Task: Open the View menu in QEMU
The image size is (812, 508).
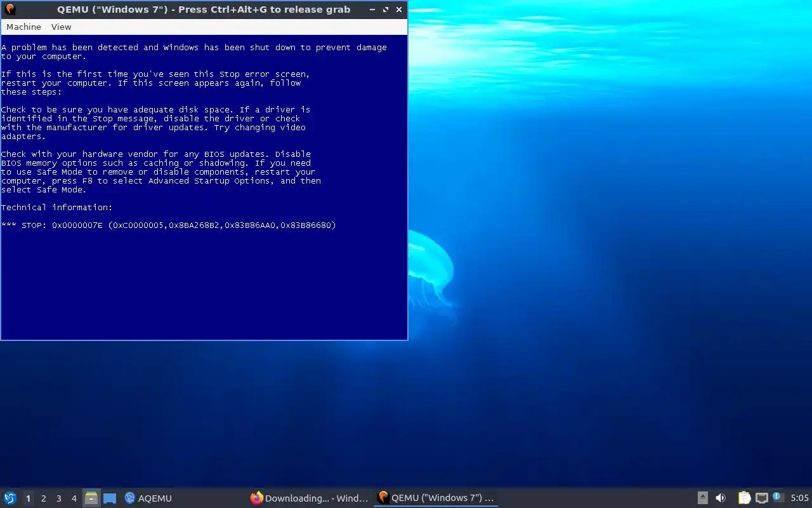Action: pos(61,27)
